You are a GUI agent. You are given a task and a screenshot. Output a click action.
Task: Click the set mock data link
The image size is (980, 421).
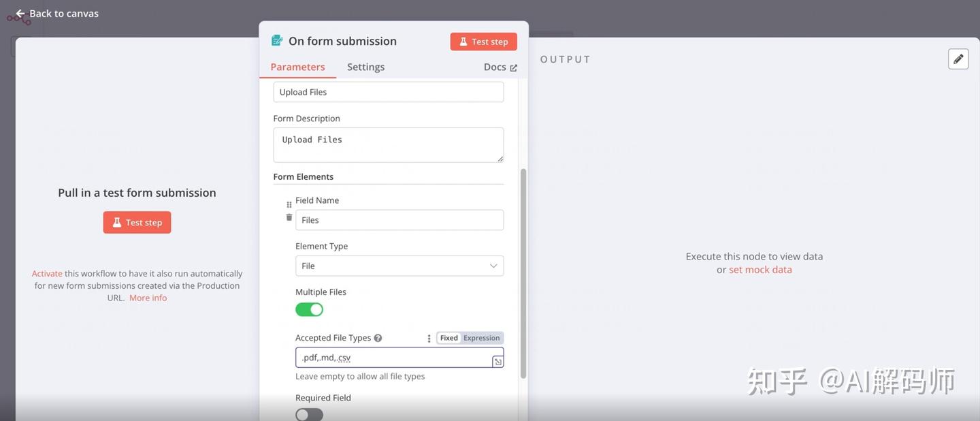point(760,269)
